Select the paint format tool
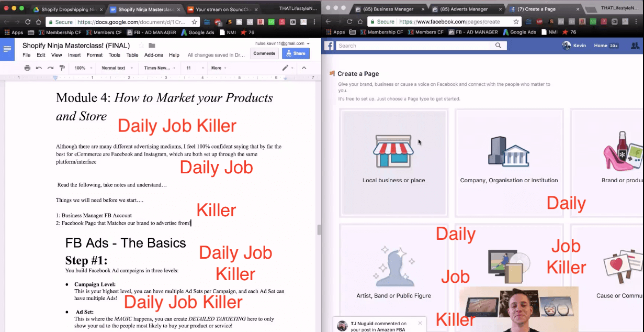This screenshot has width=644, height=332. click(x=62, y=68)
